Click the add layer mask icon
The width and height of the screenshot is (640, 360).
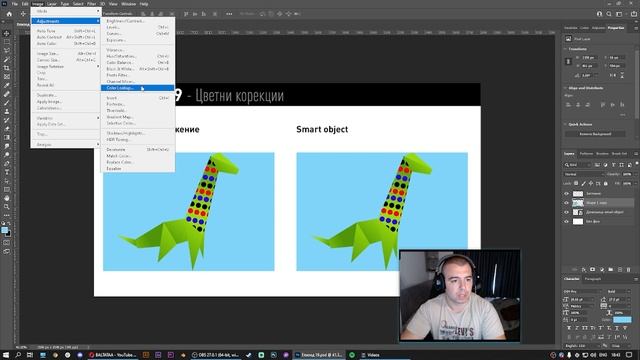(x=592, y=270)
